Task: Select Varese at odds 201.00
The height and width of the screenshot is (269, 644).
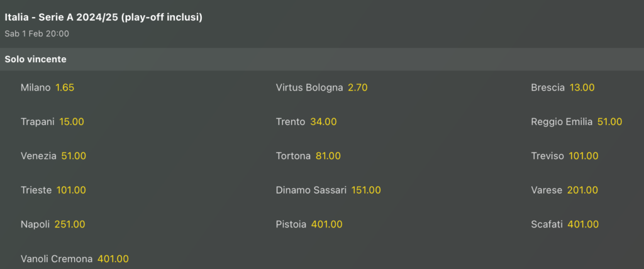Action: tap(582, 190)
